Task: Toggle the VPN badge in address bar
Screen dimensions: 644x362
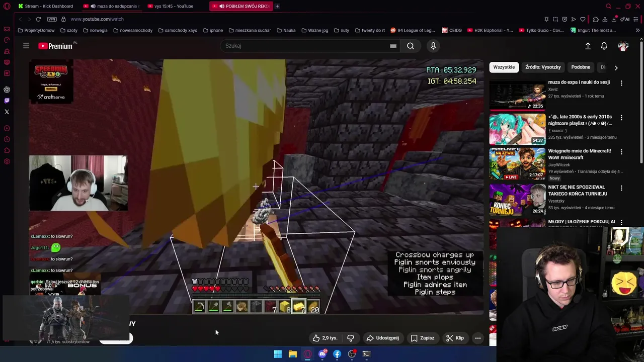Action: click(52, 19)
